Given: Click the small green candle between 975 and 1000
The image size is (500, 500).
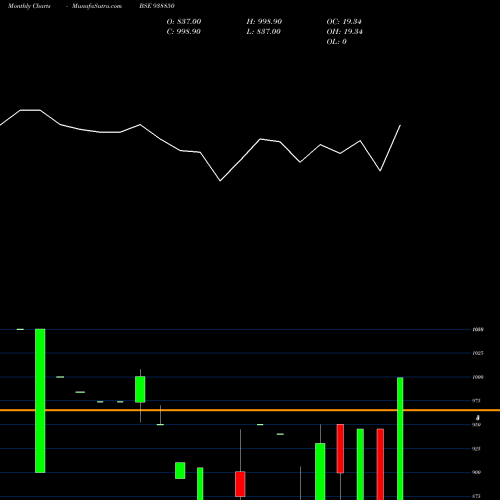Looking at the screenshot, I should [140, 389].
